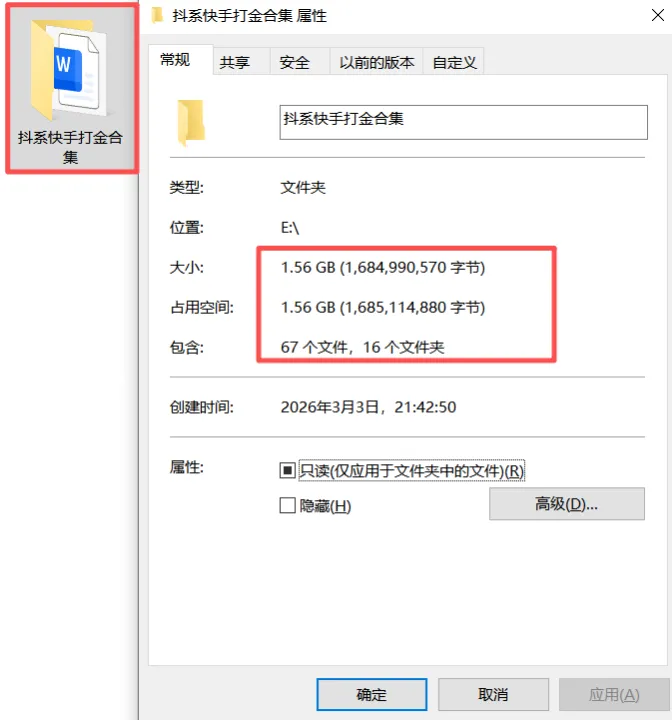Click the folder icon in the dialog title bar
This screenshot has width=672, height=720.
[158, 16]
